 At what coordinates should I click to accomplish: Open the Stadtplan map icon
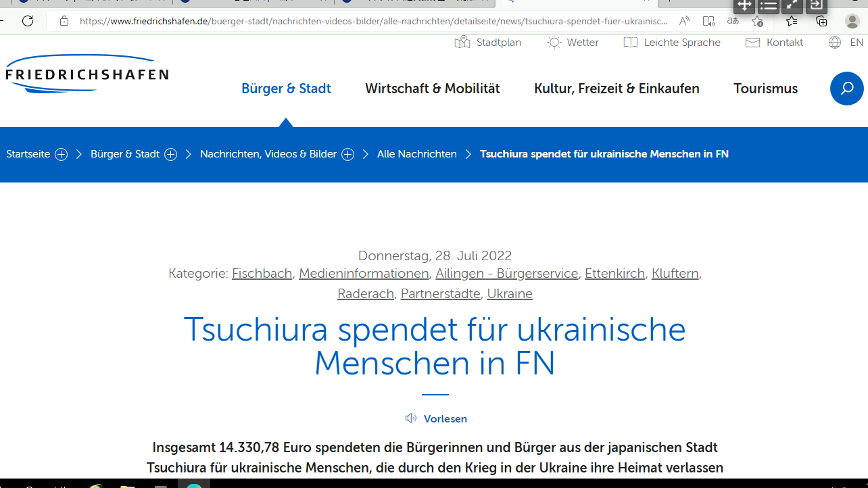pos(462,43)
